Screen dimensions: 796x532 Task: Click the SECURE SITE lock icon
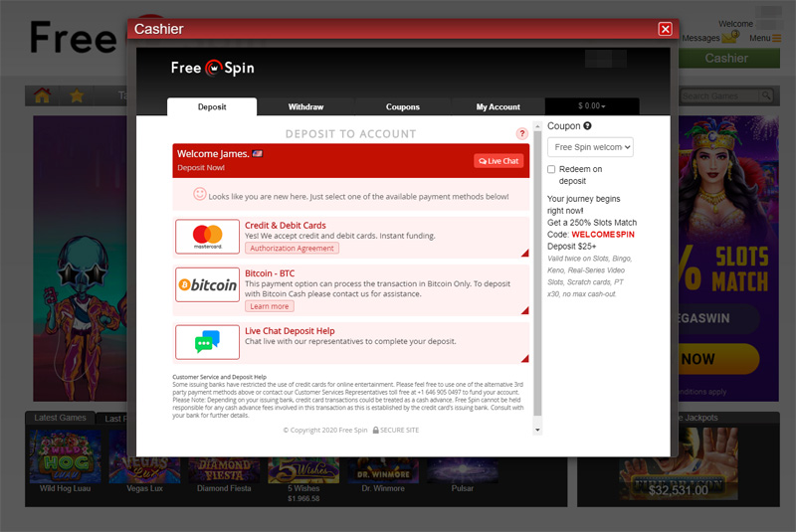pyautogui.click(x=376, y=430)
